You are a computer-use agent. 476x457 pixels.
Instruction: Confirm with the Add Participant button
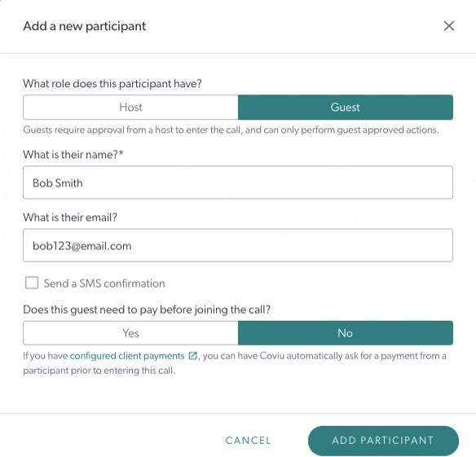click(x=383, y=441)
